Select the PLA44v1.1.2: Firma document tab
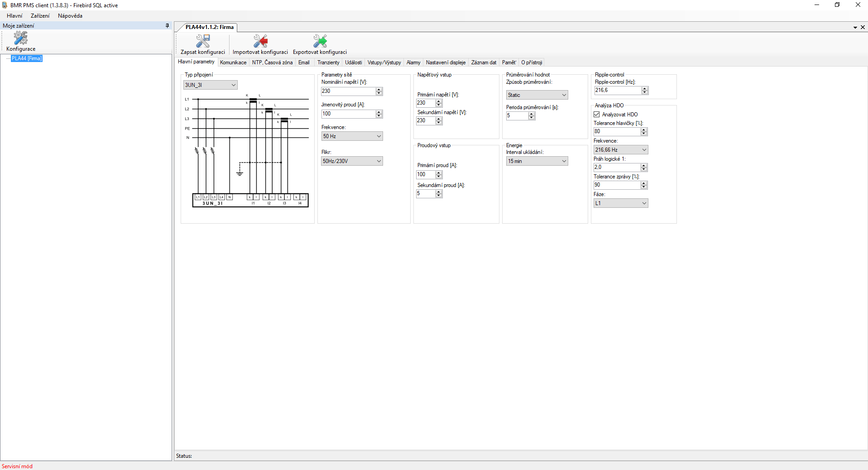Image resolution: width=868 pixels, height=470 pixels. 209,27
